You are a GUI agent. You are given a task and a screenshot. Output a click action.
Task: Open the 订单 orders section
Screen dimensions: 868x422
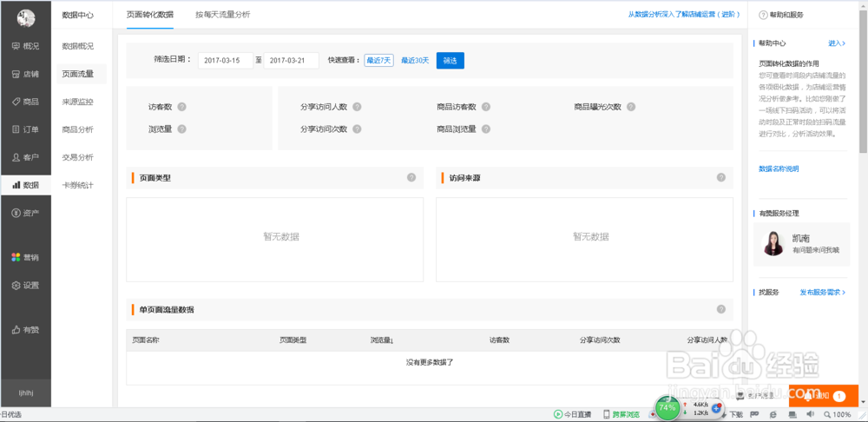[x=25, y=129]
